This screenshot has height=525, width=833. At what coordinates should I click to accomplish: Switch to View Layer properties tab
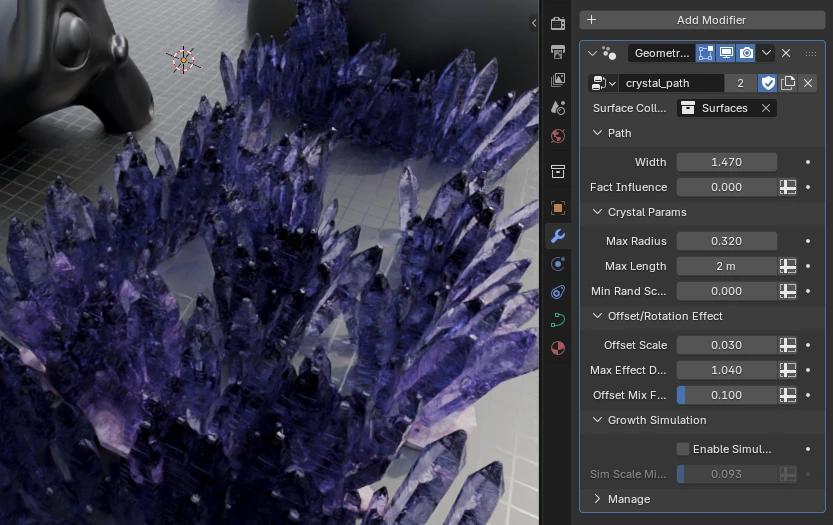(558, 80)
